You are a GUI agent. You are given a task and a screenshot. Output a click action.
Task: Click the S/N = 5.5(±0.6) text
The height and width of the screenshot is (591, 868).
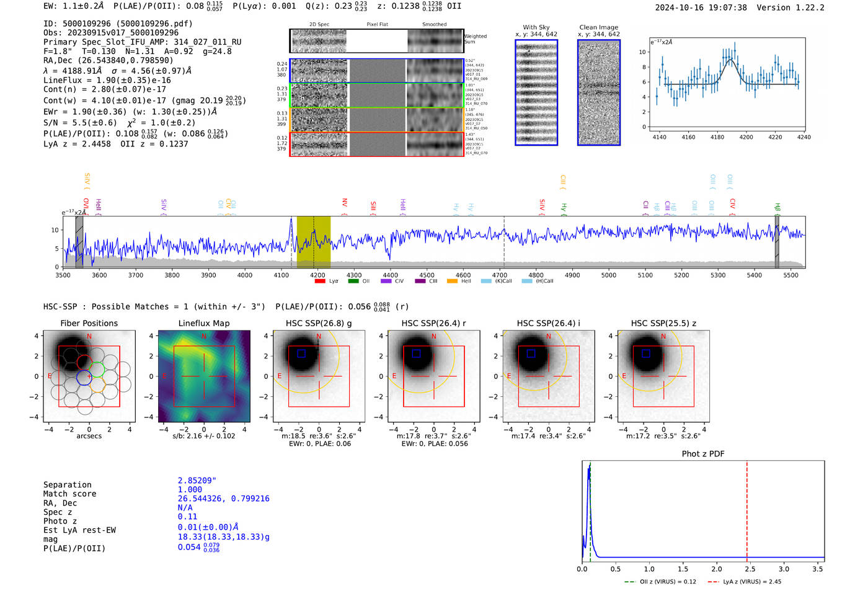[80, 123]
